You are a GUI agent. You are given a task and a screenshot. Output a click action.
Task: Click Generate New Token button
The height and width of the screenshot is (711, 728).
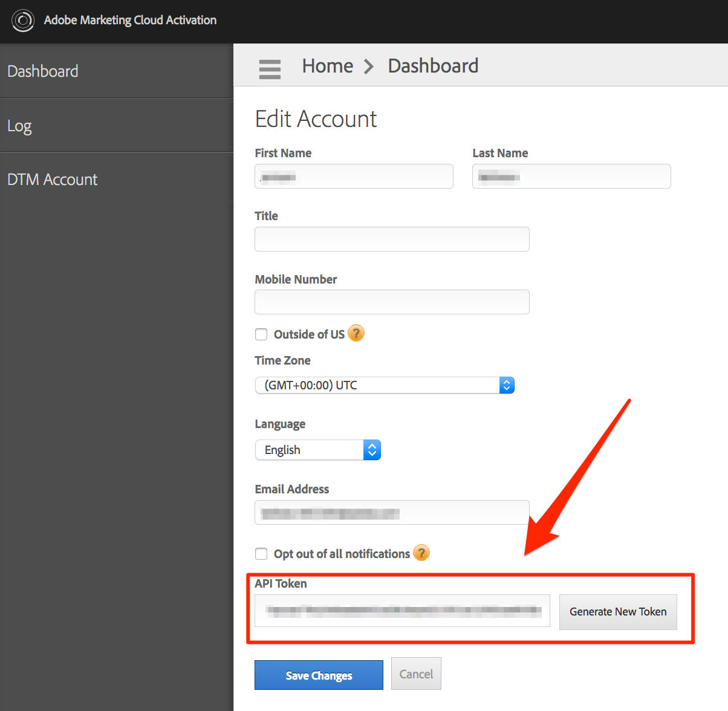click(618, 612)
